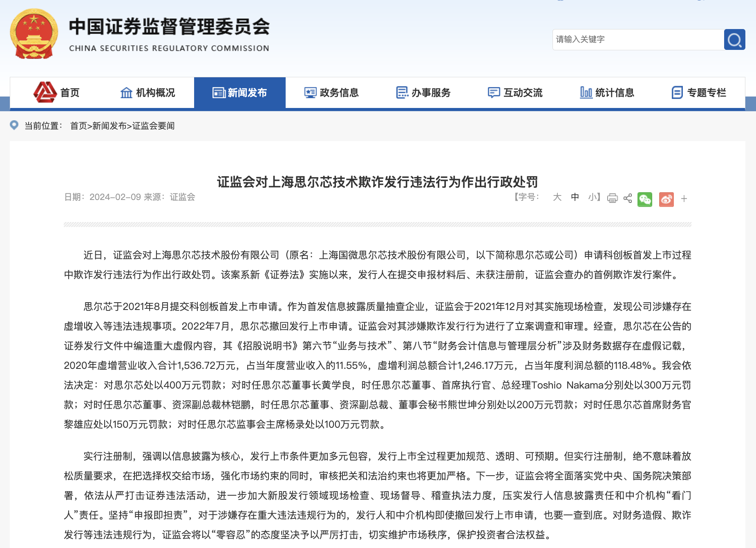Set font size to small (小)
Viewport: 756px width, 548px height.
593,197
